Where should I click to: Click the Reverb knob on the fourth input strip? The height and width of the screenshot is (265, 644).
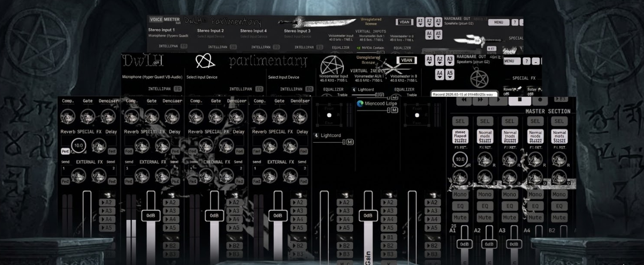coord(270,145)
